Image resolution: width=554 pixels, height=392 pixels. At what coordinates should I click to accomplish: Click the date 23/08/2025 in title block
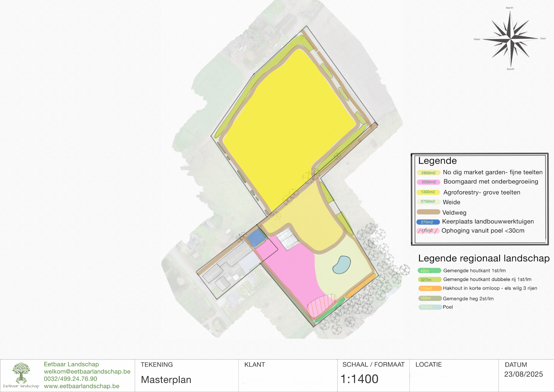(523, 374)
